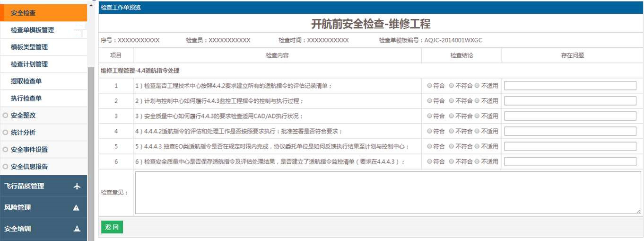This screenshot has width=644, height=241.
Task: Select 不符合 for row 2
Action: point(451,101)
